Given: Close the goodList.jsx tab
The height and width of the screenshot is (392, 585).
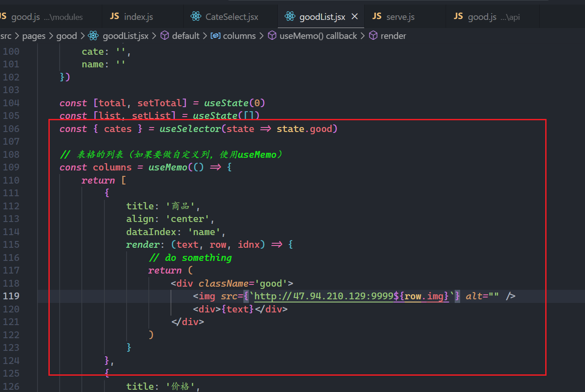Looking at the screenshot, I should click(355, 17).
